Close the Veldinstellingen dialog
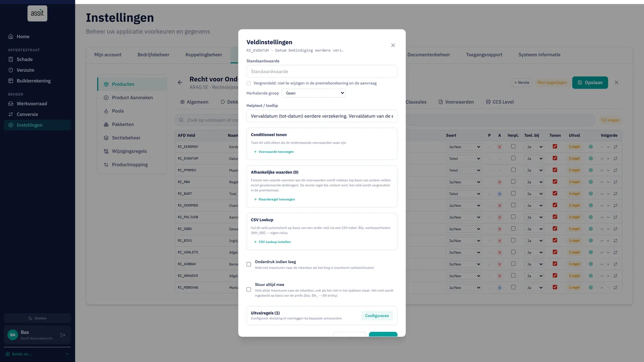Viewport: 644px width, 362px height. point(393,45)
